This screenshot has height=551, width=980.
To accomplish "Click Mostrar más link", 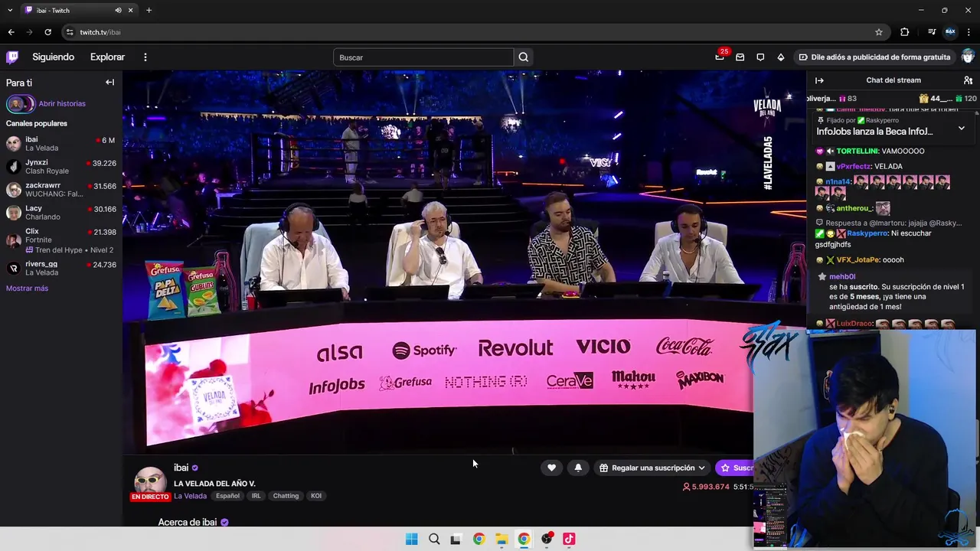I will [x=27, y=289].
